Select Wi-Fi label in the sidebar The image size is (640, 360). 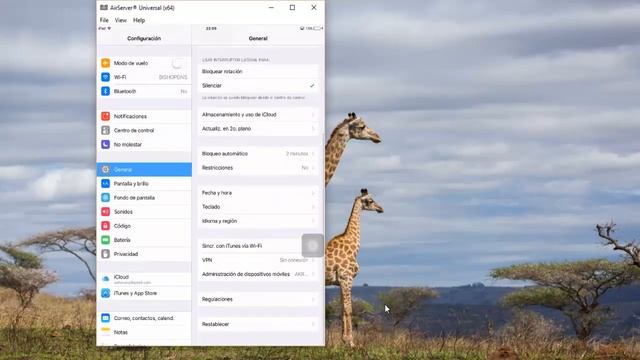pos(120,77)
